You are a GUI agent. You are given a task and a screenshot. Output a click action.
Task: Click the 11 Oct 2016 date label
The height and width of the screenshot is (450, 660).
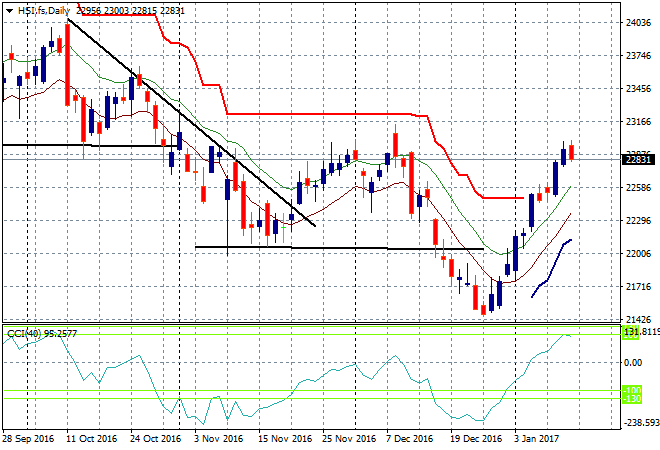[91, 439]
